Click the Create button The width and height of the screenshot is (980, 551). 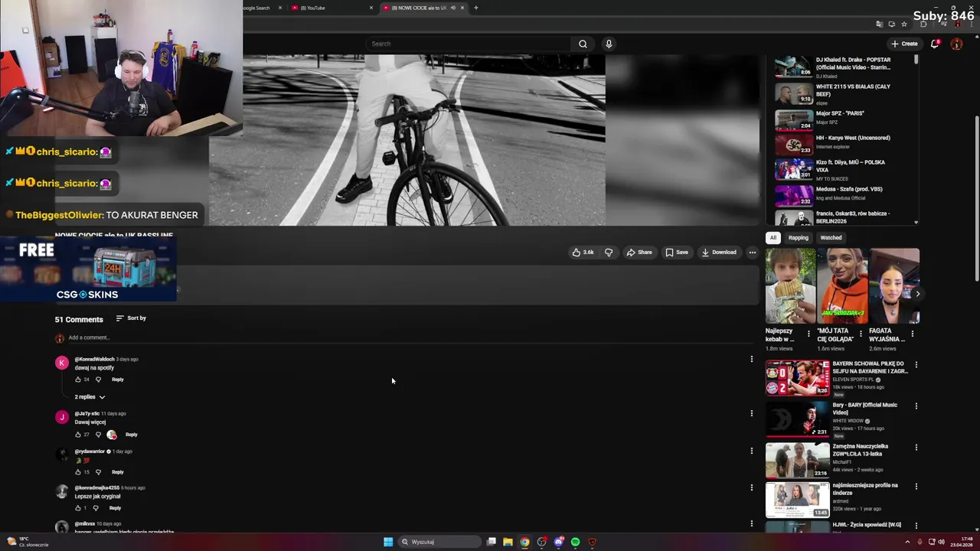coord(904,44)
